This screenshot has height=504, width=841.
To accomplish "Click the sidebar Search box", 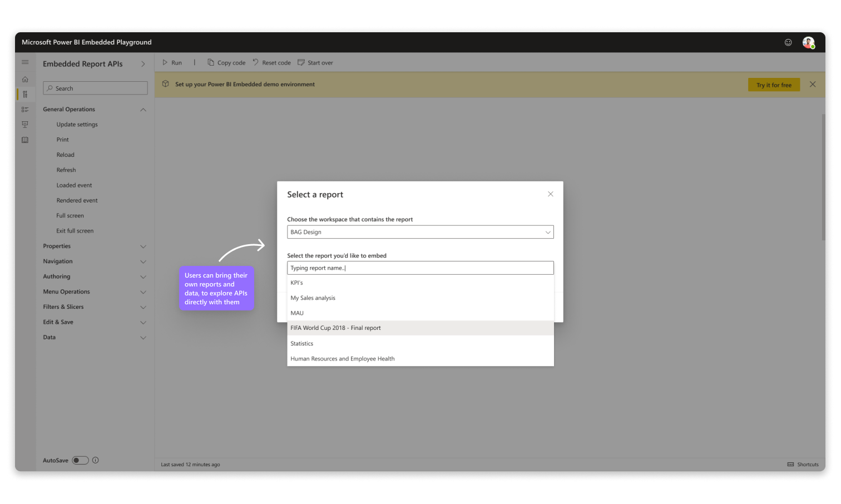I will pos(95,88).
